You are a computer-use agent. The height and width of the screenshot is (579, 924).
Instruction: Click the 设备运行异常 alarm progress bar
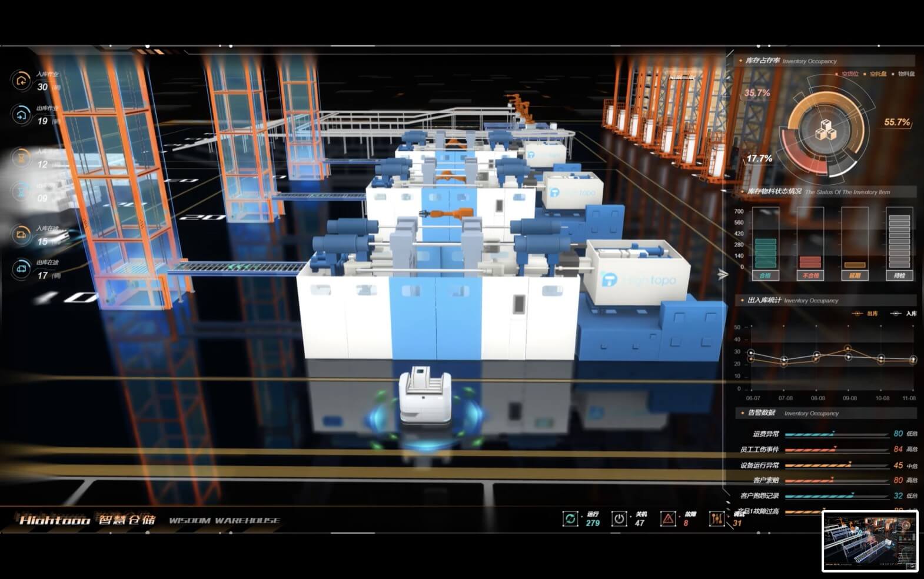836,465
